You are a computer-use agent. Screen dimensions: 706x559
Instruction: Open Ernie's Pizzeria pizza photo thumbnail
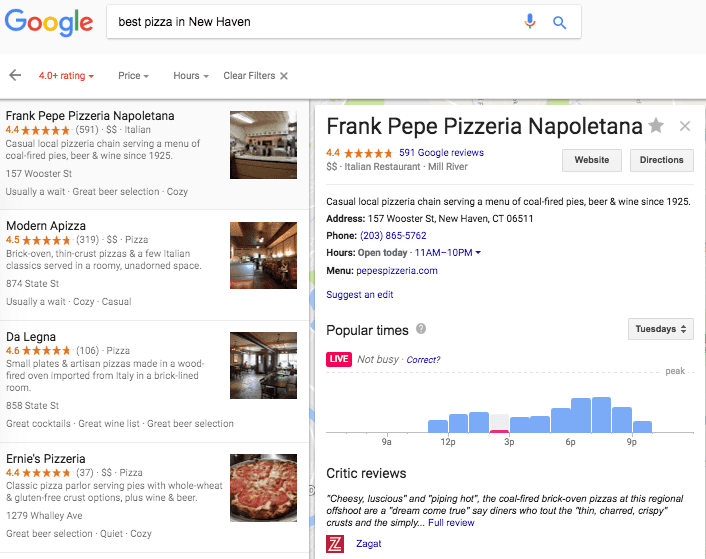coord(263,488)
